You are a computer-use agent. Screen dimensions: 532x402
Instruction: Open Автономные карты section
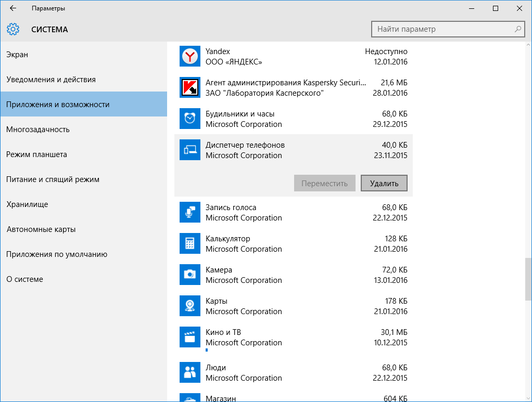tap(84, 229)
